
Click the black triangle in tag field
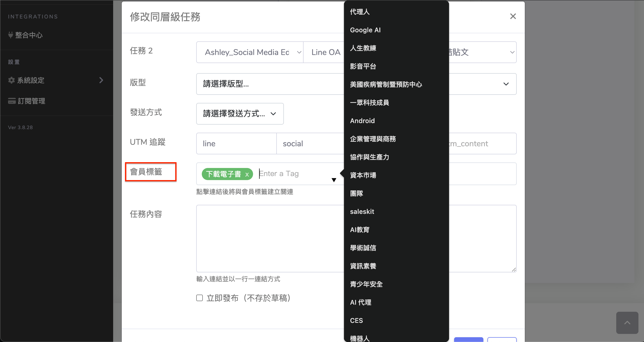334,180
